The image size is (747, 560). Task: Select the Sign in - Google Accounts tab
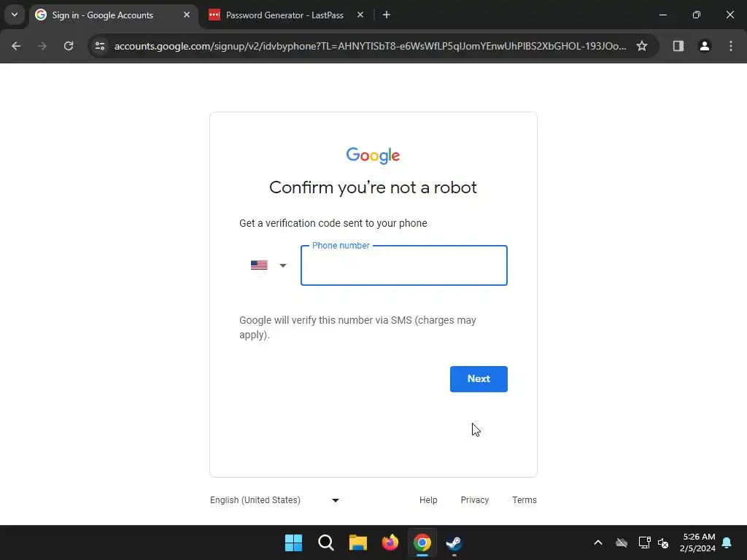(102, 15)
